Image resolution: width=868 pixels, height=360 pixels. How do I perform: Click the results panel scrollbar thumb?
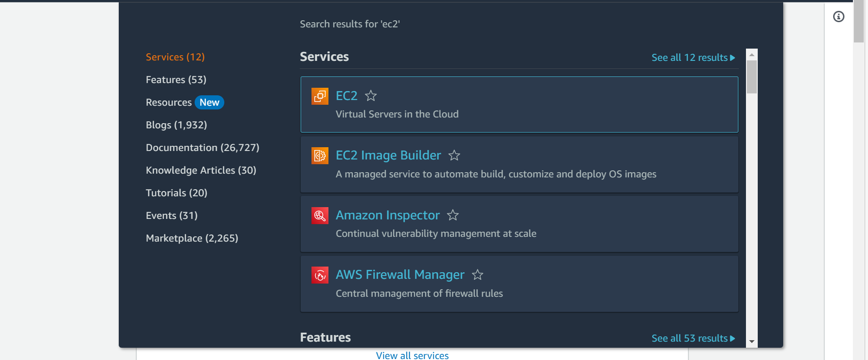tap(752, 77)
